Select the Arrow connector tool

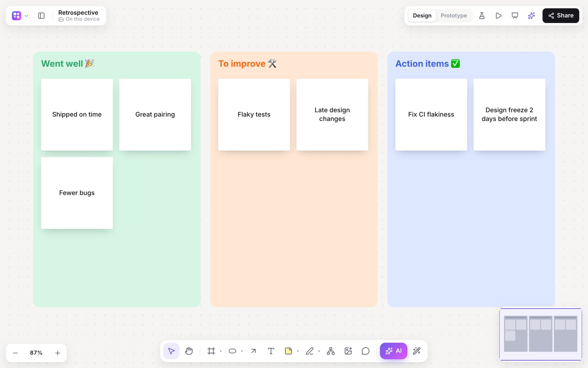click(x=254, y=351)
